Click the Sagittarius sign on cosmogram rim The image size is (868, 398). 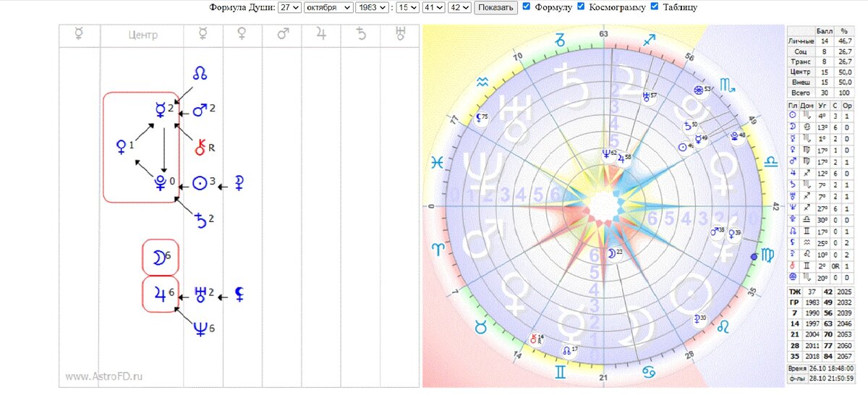pyautogui.click(x=650, y=42)
